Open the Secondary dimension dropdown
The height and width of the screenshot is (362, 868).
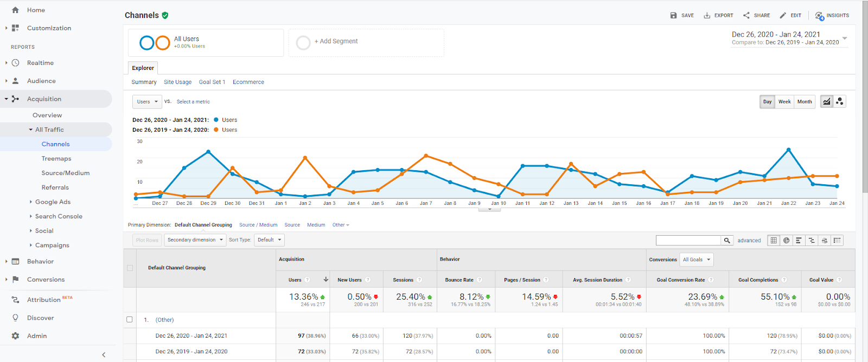point(195,240)
